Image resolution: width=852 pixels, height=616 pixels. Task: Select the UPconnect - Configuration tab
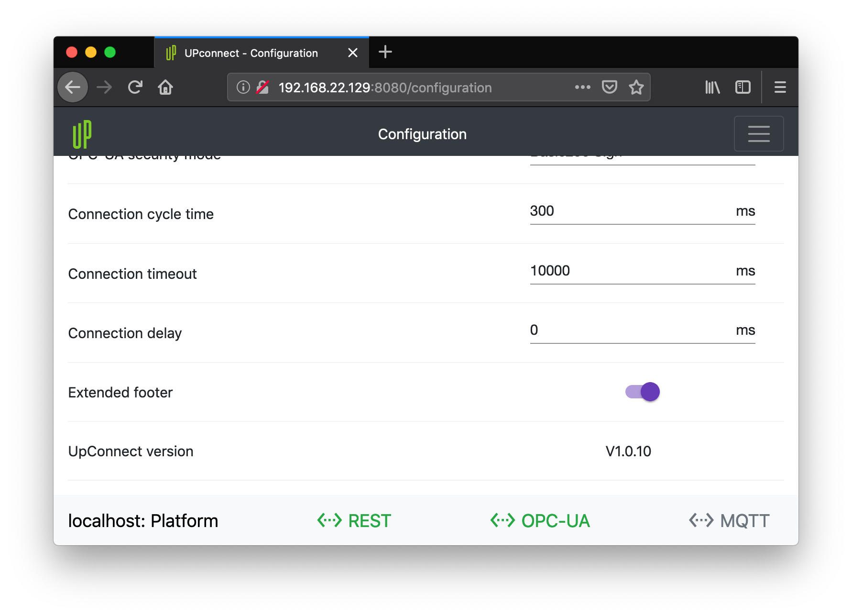[251, 53]
